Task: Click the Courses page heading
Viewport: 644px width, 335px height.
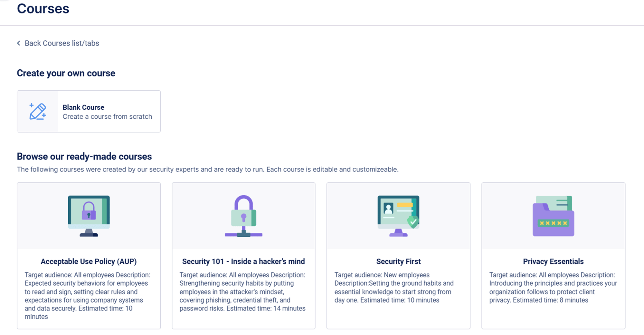Action: [x=43, y=9]
